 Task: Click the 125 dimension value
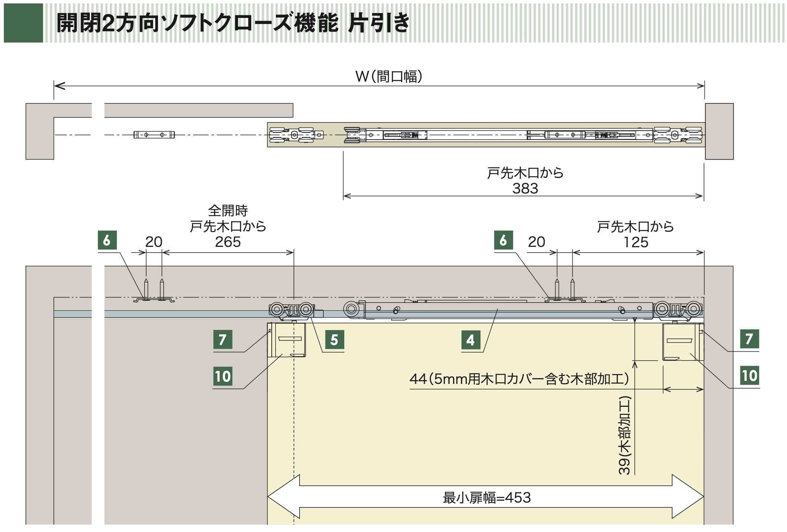point(636,242)
